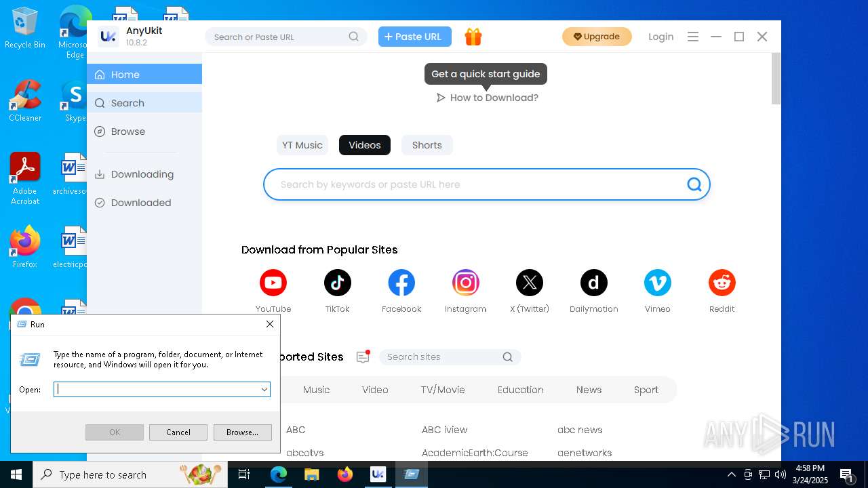Click the taskbar search box
Viewport: 868px width, 488px height.
130,474
